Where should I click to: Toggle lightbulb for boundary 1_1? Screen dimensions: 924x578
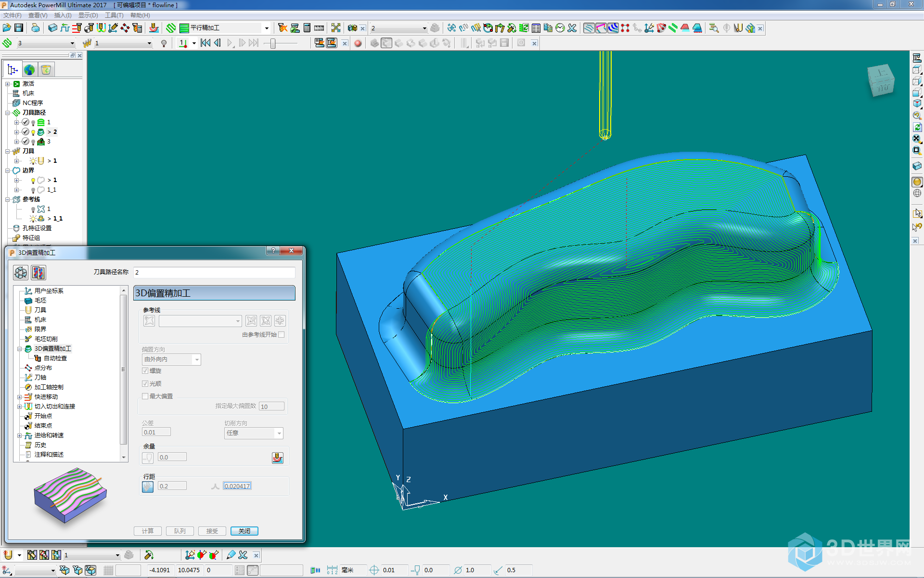[33, 190]
